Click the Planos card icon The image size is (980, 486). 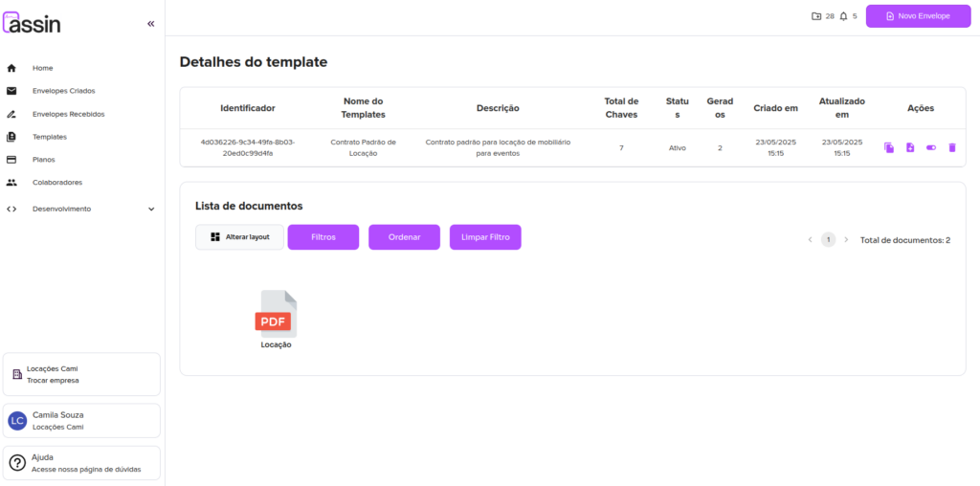click(11, 160)
